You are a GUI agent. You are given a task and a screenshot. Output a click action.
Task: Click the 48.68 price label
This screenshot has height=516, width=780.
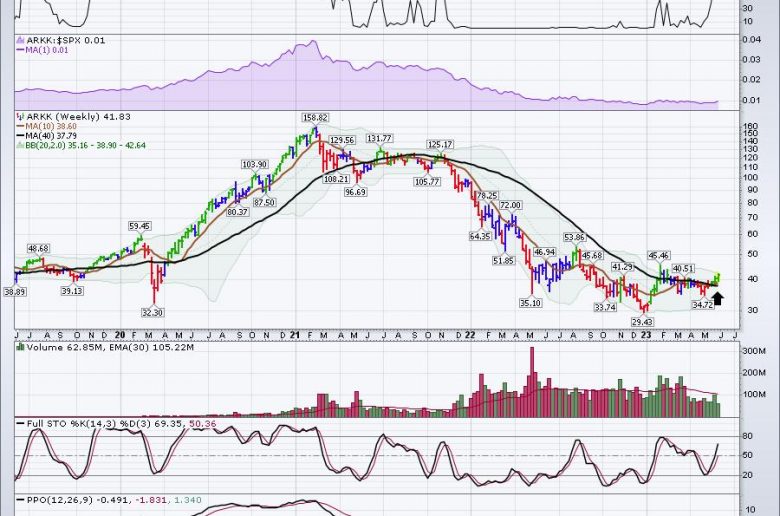(x=38, y=248)
